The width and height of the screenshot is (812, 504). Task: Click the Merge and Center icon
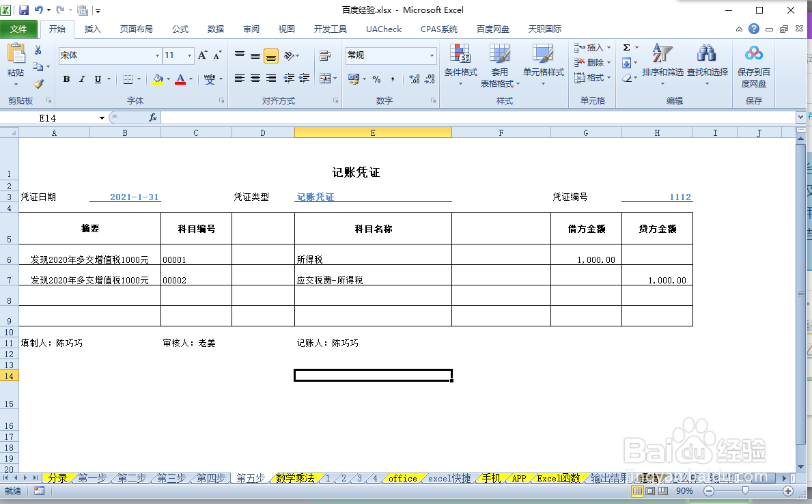click(x=325, y=79)
